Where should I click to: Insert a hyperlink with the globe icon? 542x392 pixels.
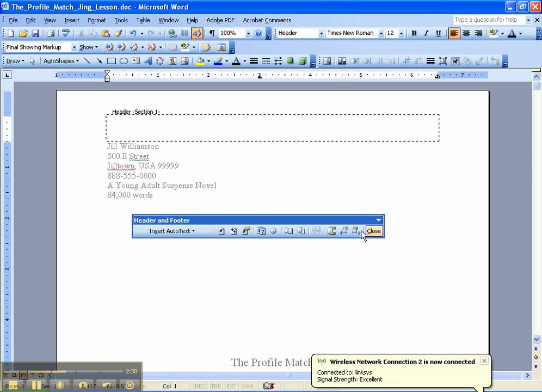[x=172, y=33]
